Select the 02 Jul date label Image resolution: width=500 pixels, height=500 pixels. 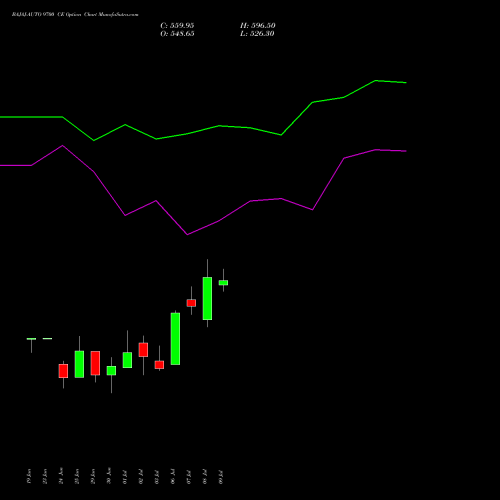coord(141,477)
